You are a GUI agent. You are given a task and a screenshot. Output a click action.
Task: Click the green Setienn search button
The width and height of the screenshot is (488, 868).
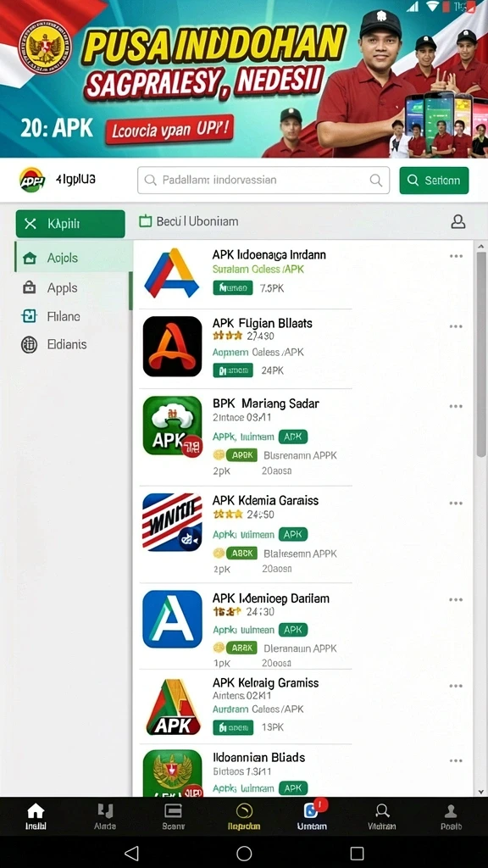click(434, 181)
